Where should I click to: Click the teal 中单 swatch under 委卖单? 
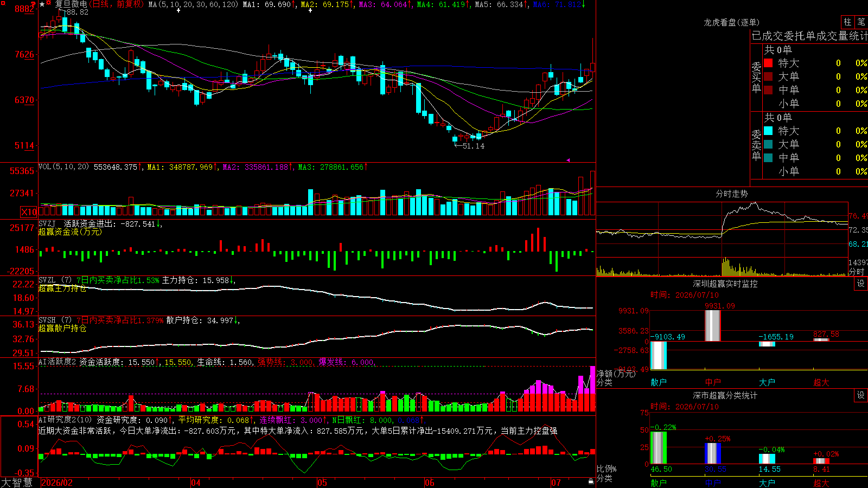click(768, 158)
